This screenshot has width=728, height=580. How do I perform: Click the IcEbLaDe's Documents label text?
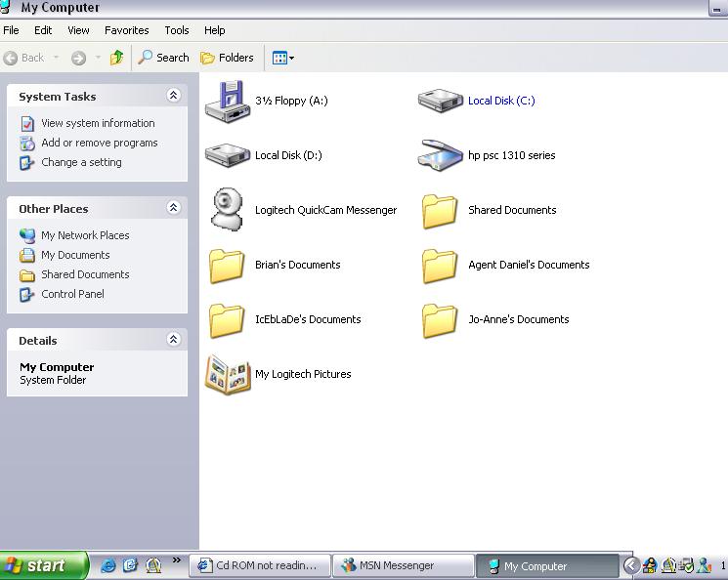coord(308,319)
